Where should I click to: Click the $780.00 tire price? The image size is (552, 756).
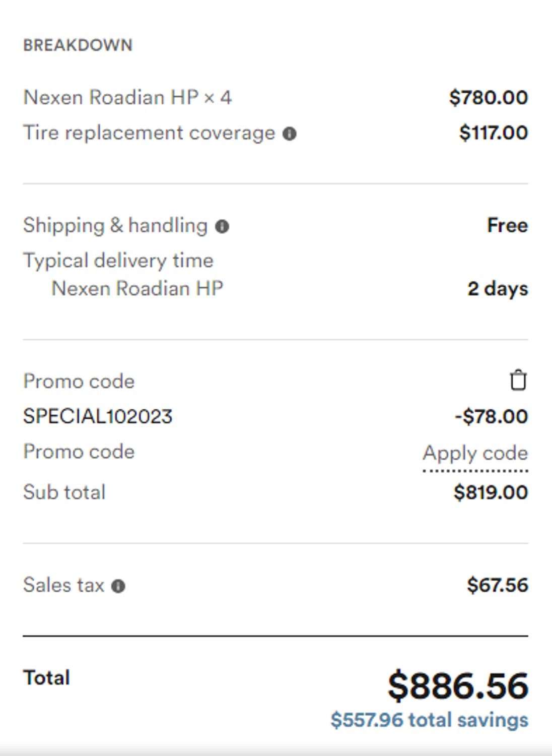[x=488, y=97]
